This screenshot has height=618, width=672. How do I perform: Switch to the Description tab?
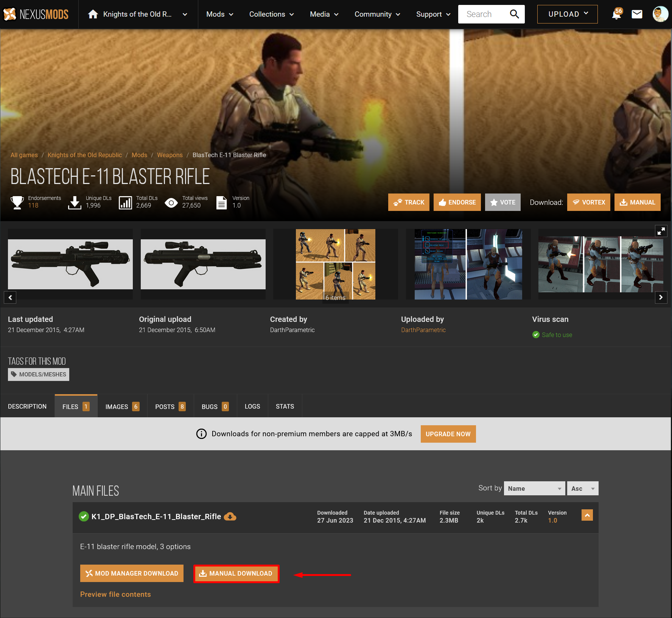[x=27, y=406]
